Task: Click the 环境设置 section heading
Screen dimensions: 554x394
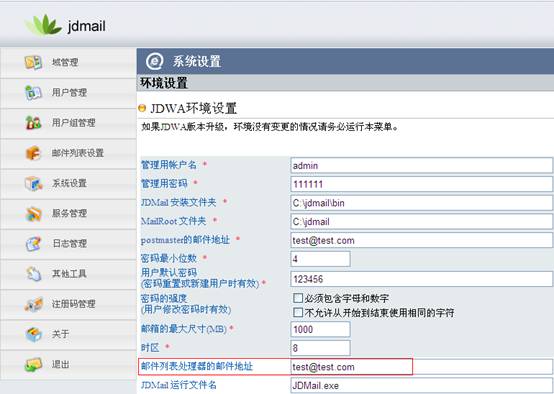Action: pos(164,83)
